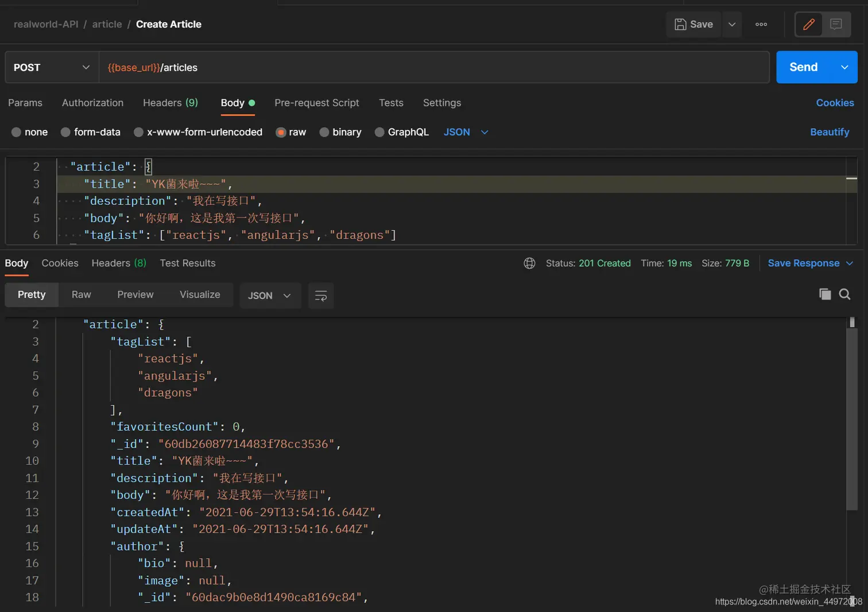Click the "dragons" response tag line
The height and width of the screenshot is (612, 868).
(x=168, y=393)
